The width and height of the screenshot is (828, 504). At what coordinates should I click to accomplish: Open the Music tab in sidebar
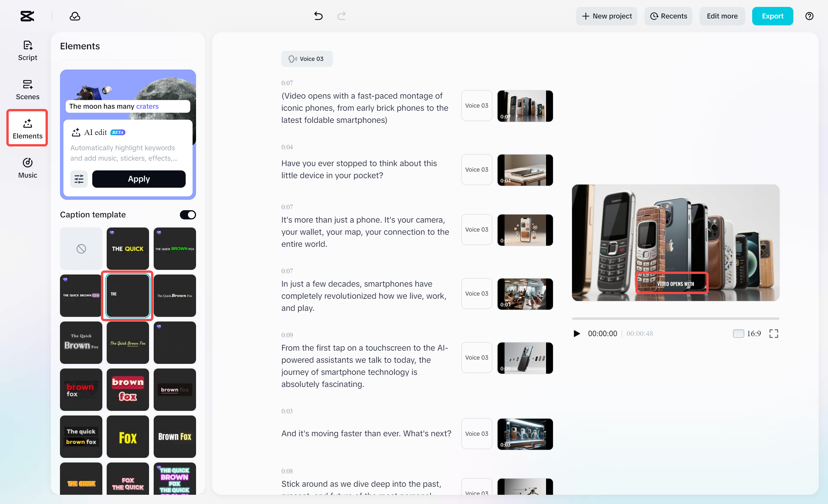click(28, 168)
